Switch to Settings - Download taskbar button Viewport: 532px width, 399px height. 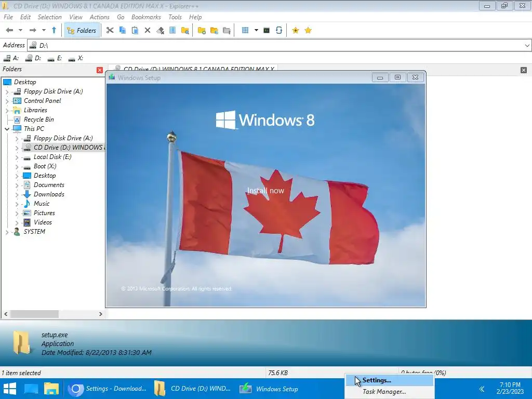coord(108,389)
